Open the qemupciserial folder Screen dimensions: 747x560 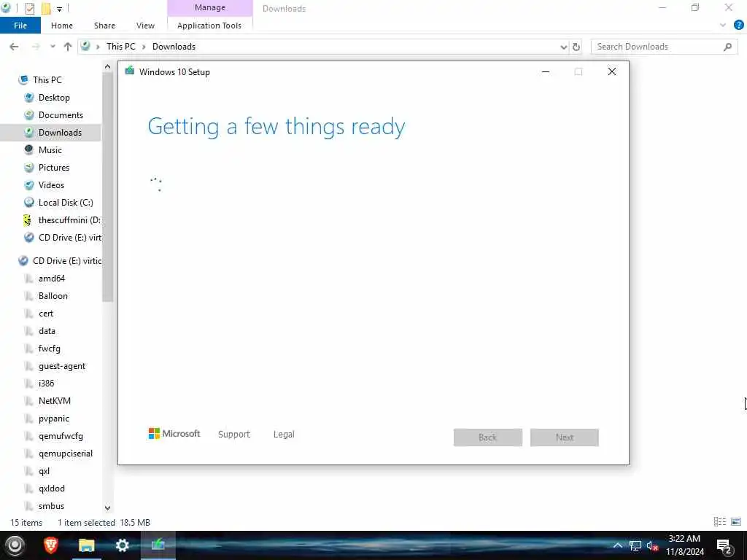point(65,454)
